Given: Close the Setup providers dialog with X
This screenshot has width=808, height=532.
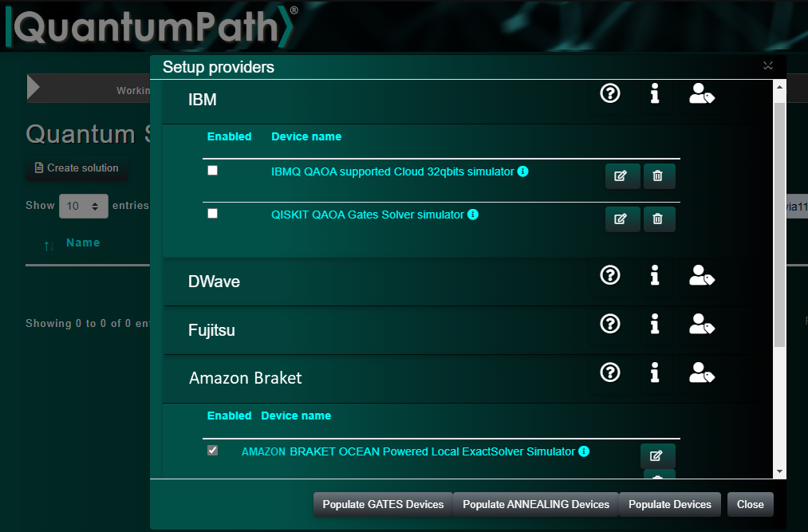Looking at the screenshot, I should [768, 65].
